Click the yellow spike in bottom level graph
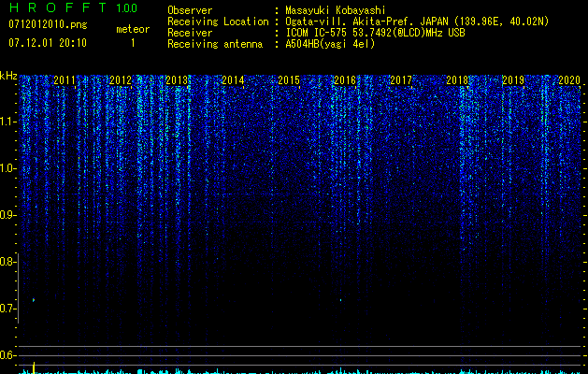Screen dimensions: 588x374 click(35, 367)
